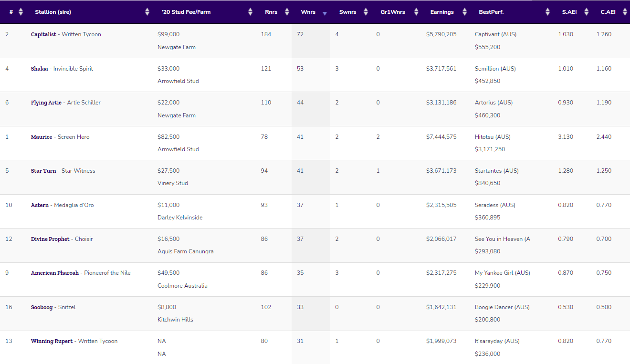This screenshot has width=630, height=364.
Task: Click sort arrows for '20 Stud Fee/Farm
Action: click(250, 12)
